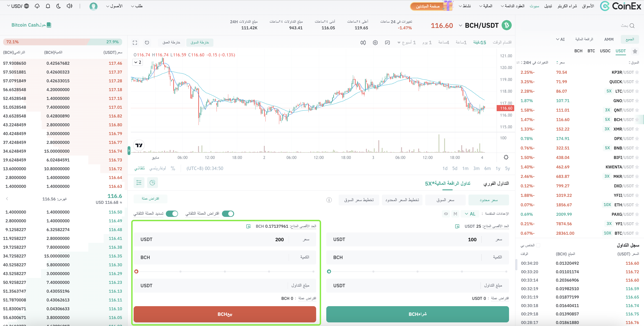The height and width of the screenshot is (326, 644).
Task: Toggle the eye visibility icon in advanced settings
Action: [x=446, y=214]
